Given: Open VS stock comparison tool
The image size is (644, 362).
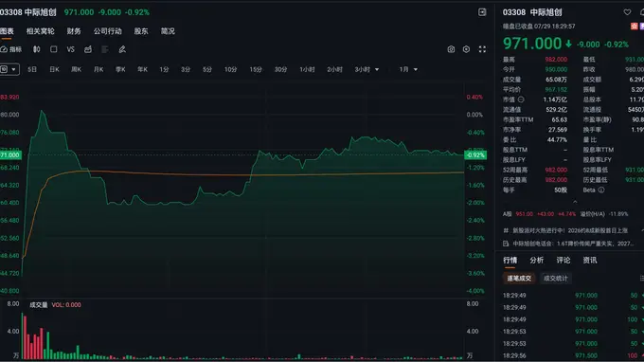Looking at the screenshot, I should tap(71, 49).
